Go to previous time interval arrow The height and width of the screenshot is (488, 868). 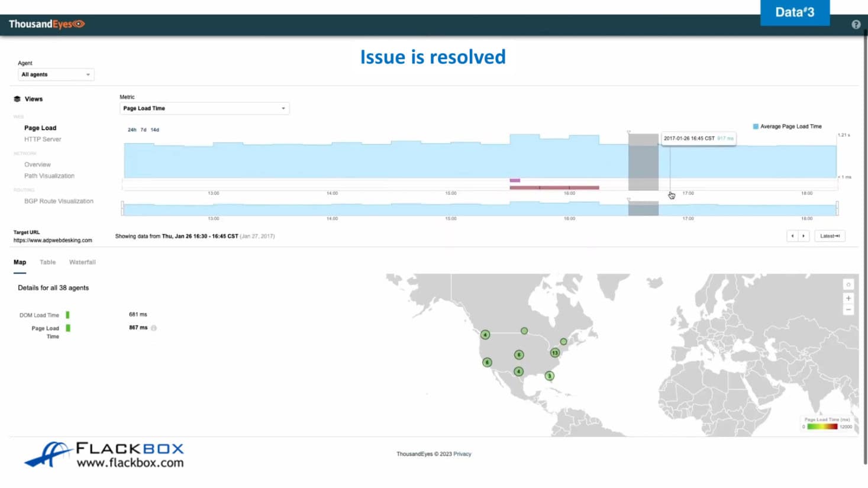792,236
